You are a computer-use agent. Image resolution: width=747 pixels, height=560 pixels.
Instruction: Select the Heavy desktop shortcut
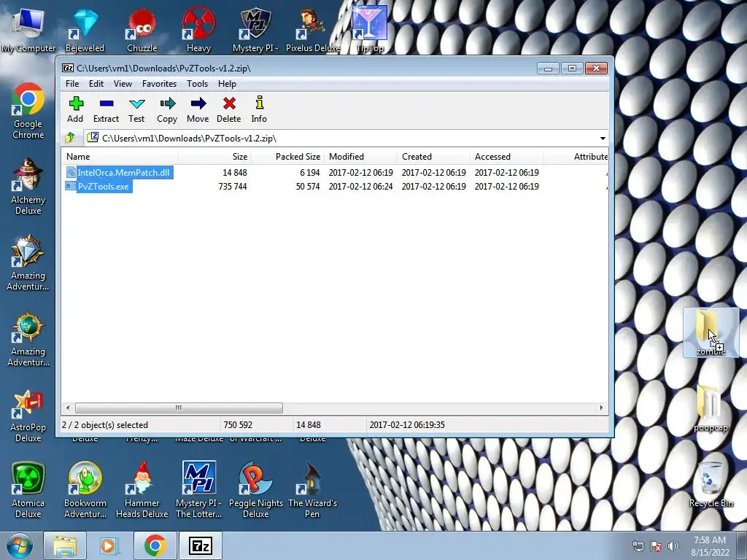click(x=198, y=30)
